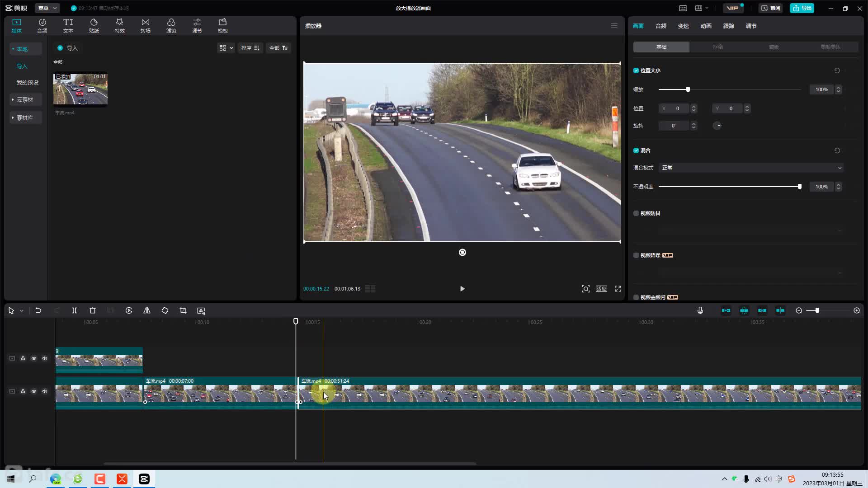Screen dimensions: 868x488
Task: Click the 适应 fit button in player
Action: coord(601,289)
